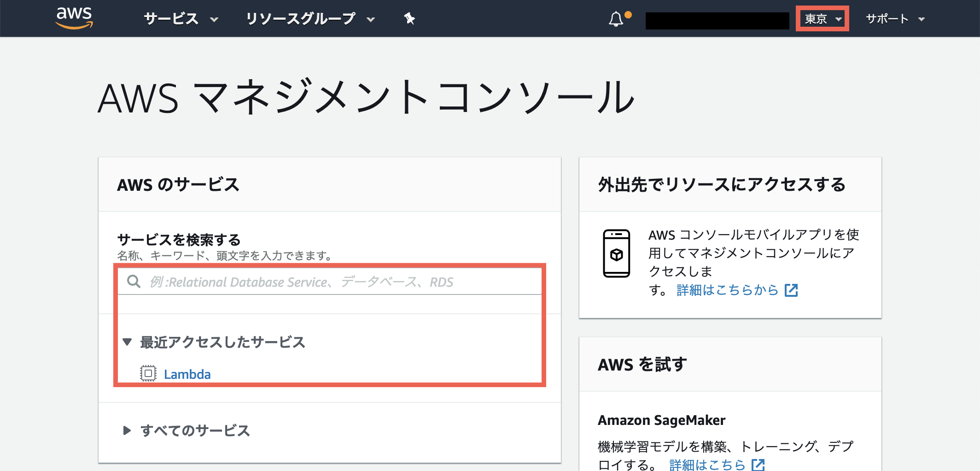Collapse the 最近アクセスしたサービス section
The height and width of the screenshot is (471, 980).
tap(128, 342)
